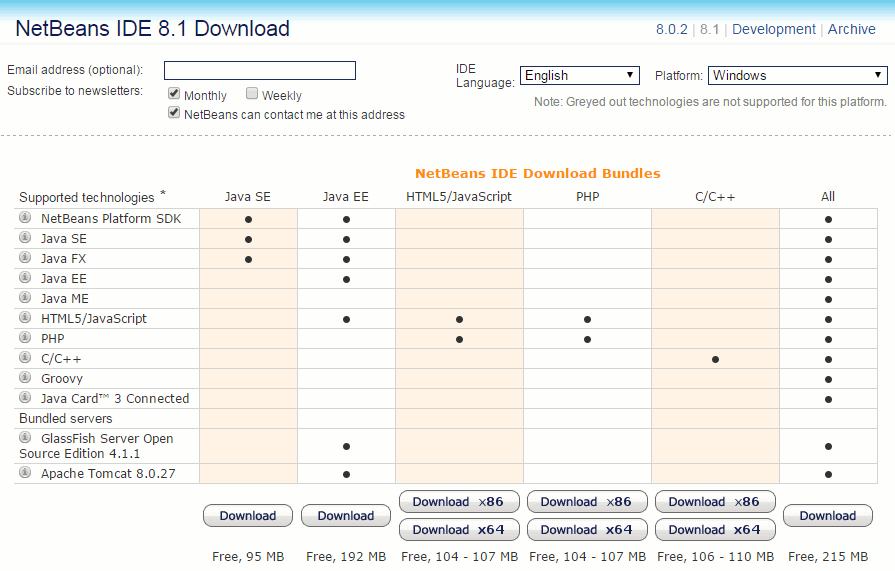Download the All bundle
The width and height of the screenshot is (895, 571).
point(828,516)
